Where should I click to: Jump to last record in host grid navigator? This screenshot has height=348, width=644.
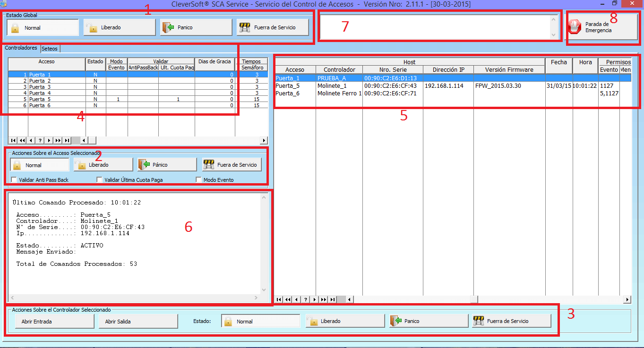click(333, 299)
